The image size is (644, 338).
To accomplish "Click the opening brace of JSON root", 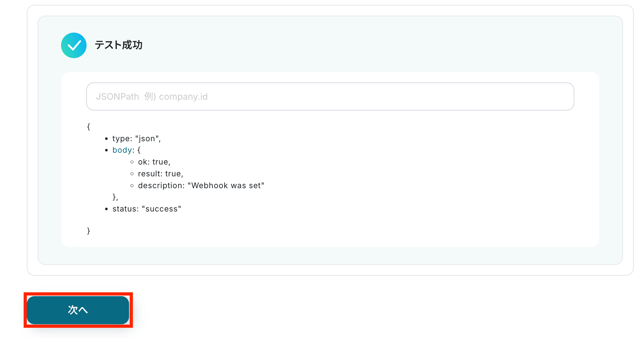I will [x=88, y=127].
